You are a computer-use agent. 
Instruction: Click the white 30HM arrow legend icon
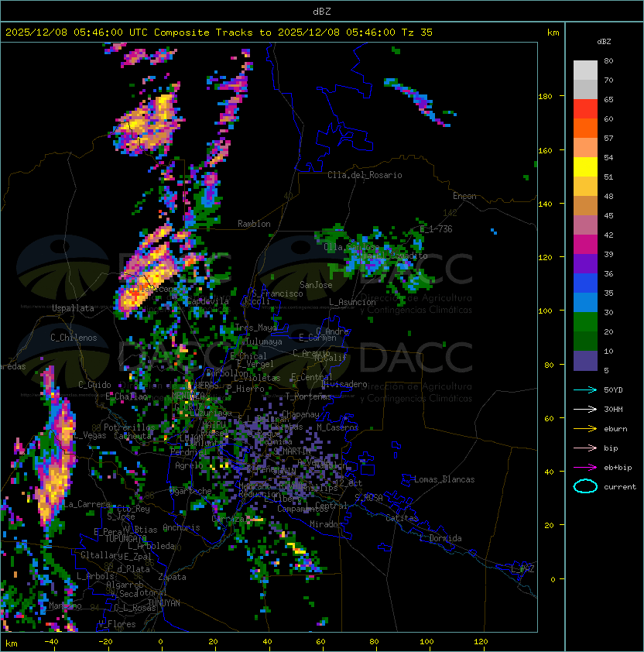tap(585, 409)
